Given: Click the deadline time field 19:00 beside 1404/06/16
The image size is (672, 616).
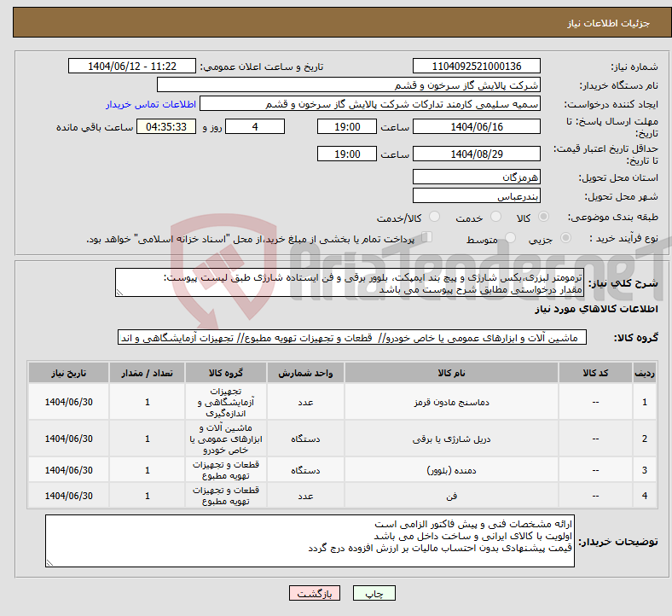Looking at the screenshot, I should (347, 127).
